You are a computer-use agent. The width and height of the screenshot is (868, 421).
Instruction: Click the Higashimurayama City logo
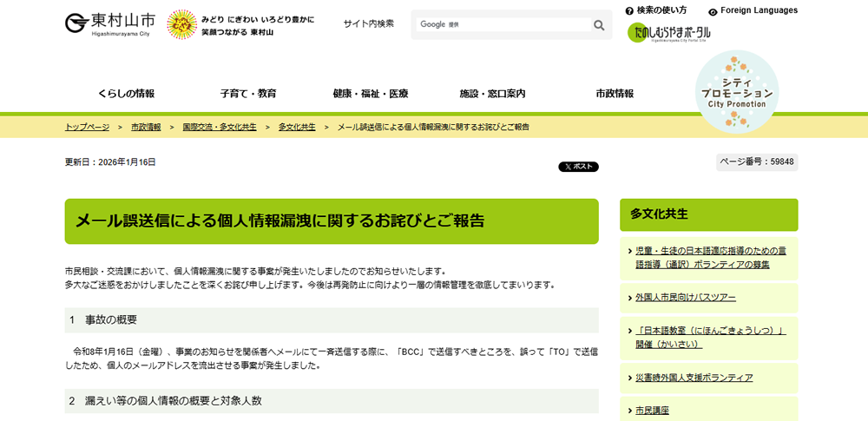110,24
